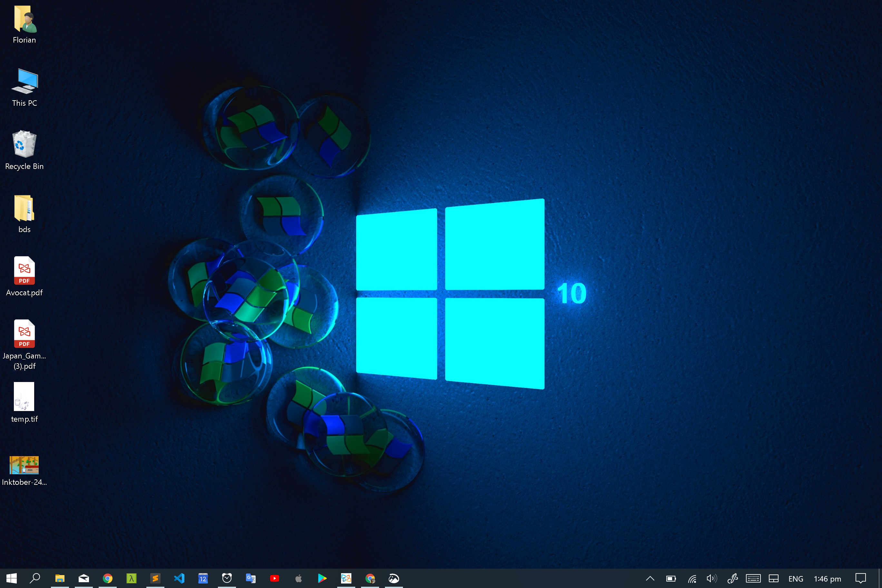Select the bds folder on desktop
Image resolution: width=882 pixels, height=588 pixels.
click(x=24, y=213)
